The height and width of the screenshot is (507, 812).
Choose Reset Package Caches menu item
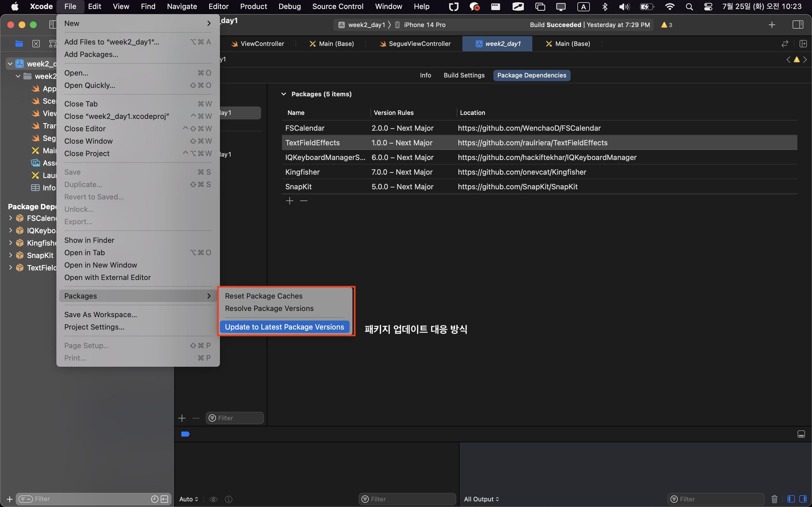(x=263, y=296)
